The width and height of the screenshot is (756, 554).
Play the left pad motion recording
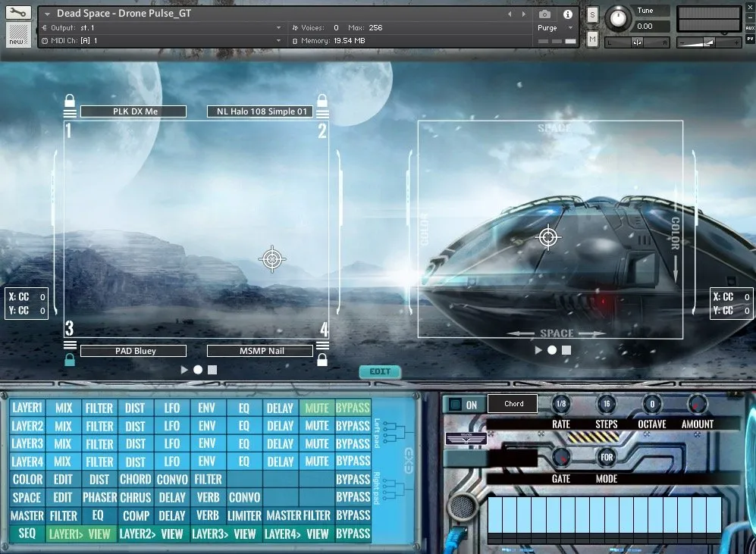click(184, 370)
